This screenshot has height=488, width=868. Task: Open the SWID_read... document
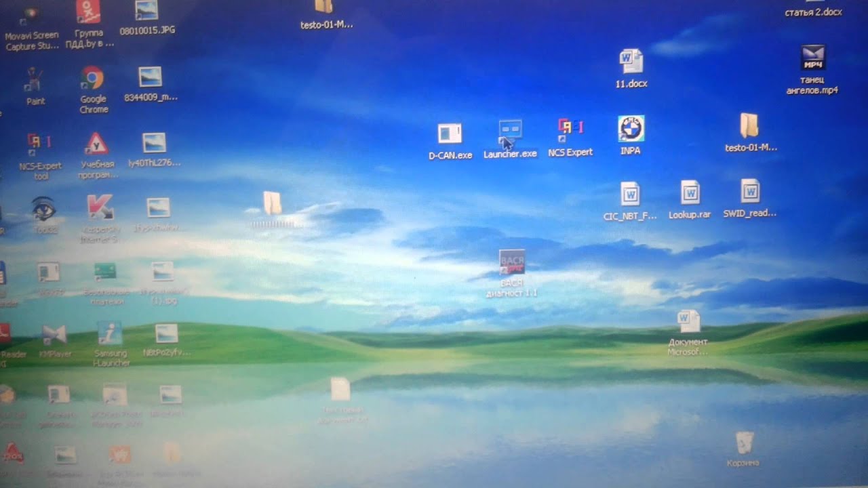click(x=749, y=191)
